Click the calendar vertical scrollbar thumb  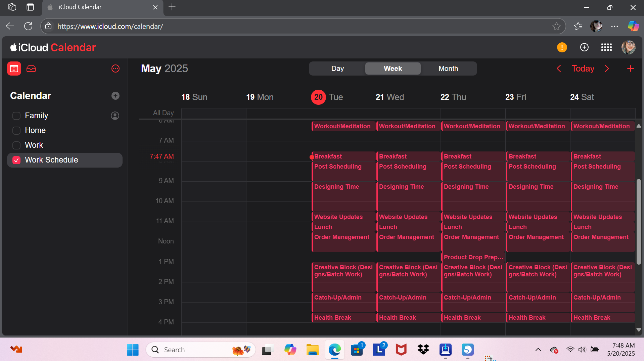tap(639, 222)
